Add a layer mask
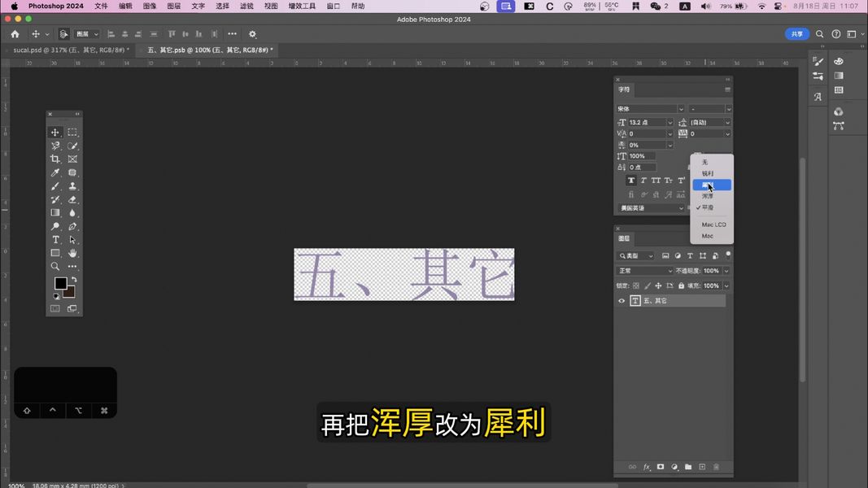This screenshot has height=488, width=868. point(661,467)
